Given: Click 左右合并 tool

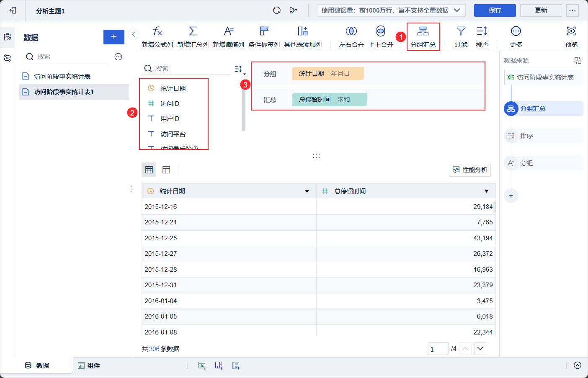Looking at the screenshot, I should [351, 37].
